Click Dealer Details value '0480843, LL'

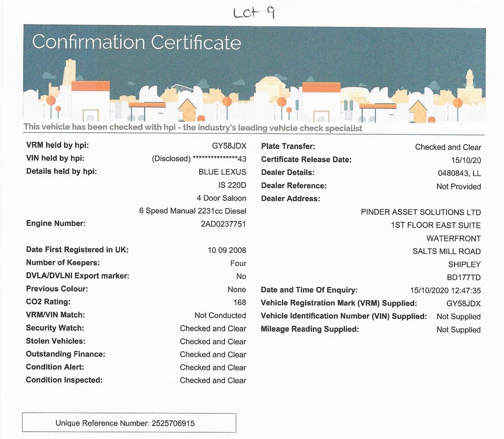(459, 173)
